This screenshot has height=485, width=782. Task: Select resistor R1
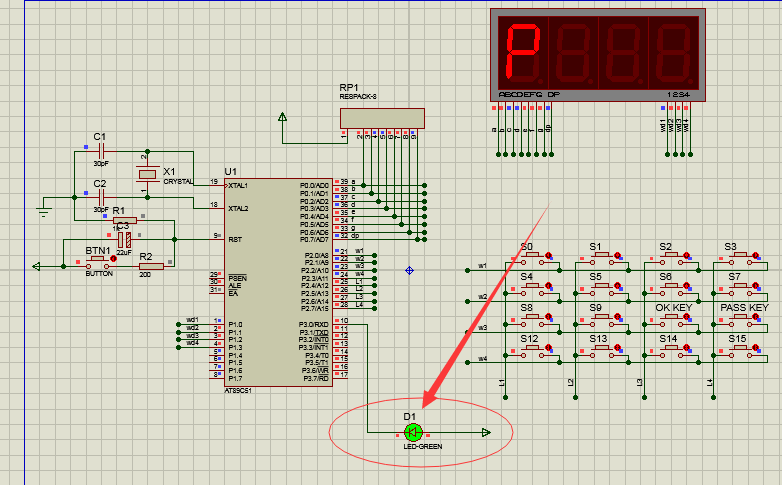click(x=125, y=221)
